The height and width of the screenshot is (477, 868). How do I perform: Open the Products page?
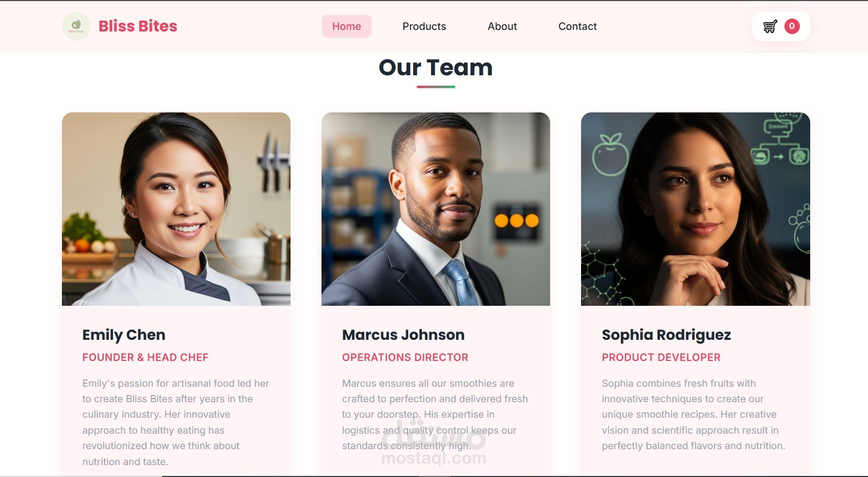424,26
